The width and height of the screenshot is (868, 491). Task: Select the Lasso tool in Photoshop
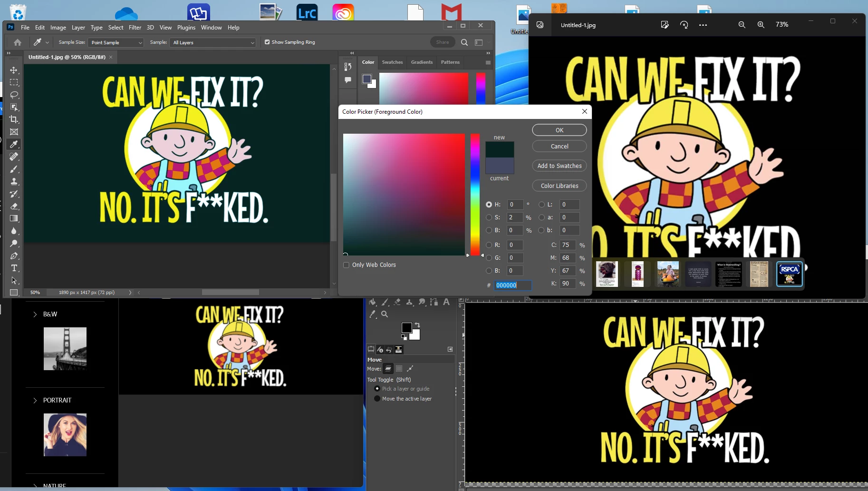(x=14, y=95)
